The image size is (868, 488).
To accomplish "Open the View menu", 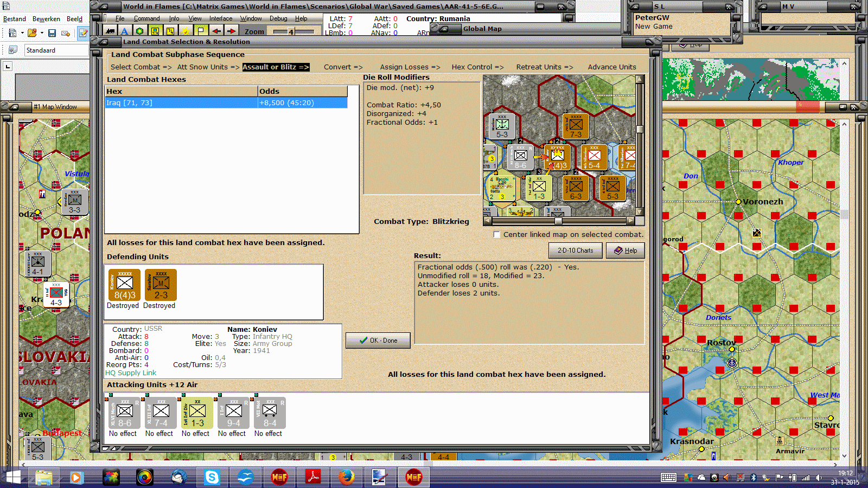I will pyautogui.click(x=195, y=18).
